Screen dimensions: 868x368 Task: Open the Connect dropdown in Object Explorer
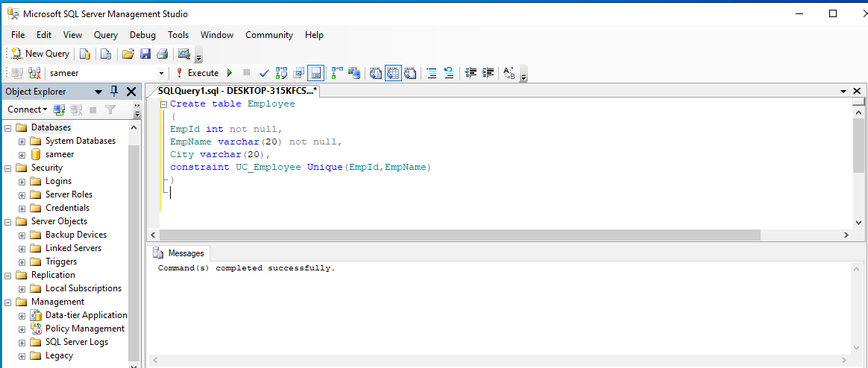28,110
